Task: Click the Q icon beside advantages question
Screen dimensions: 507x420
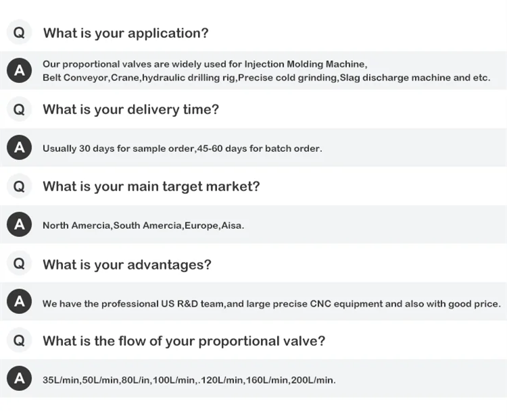Action: 19,264
